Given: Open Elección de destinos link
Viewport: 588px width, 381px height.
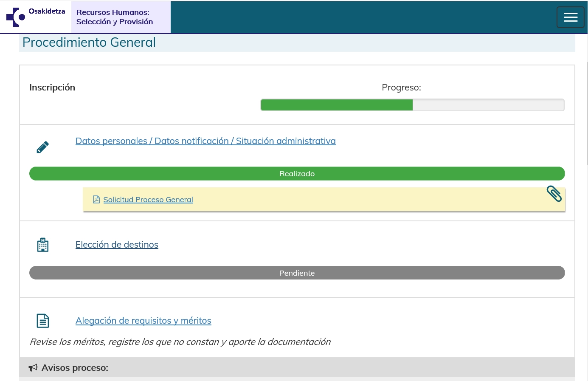Looking at the screenshot, I should 117,245.
